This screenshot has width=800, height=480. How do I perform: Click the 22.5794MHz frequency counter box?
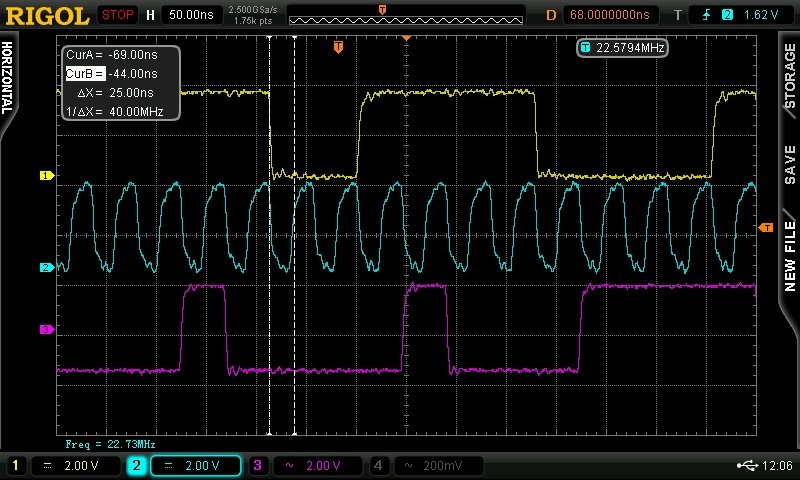622,48
